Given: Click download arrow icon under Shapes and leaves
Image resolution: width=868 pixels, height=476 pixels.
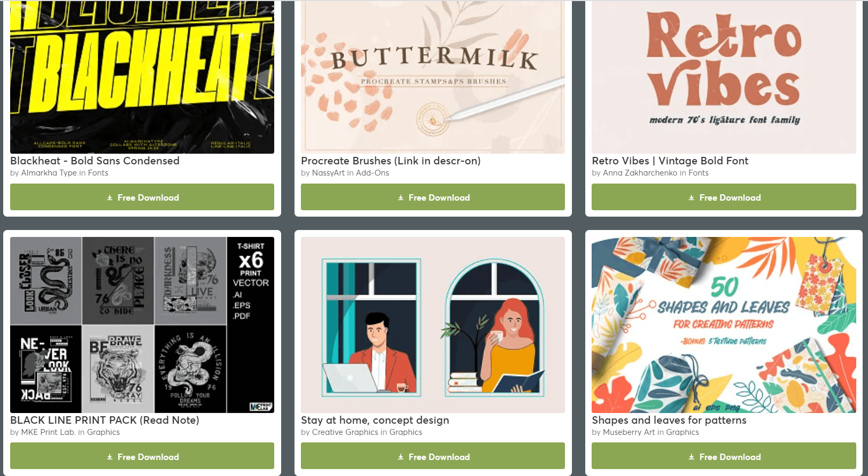Looking at the screenshot, I should (691, 457).
